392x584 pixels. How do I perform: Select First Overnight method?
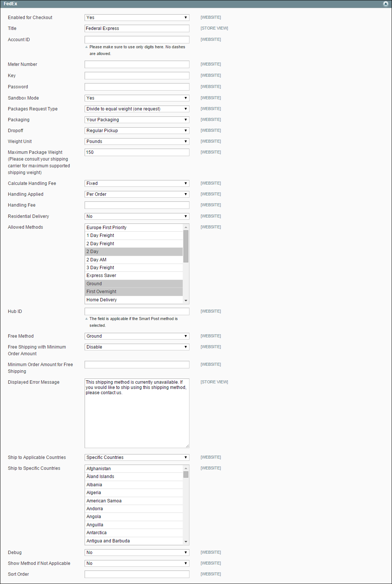pyautogui.click(x=134, y=292)
